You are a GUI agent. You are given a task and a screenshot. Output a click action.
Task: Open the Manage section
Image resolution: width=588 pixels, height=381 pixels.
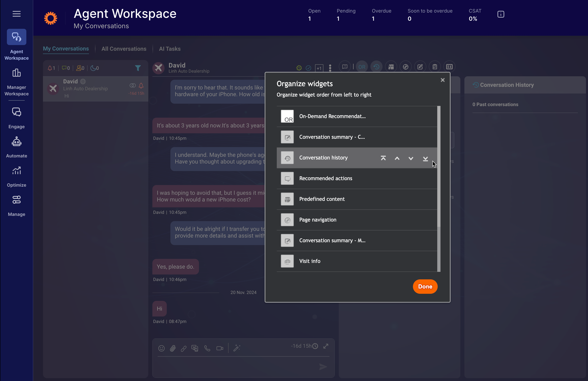[x=17, y=206]
